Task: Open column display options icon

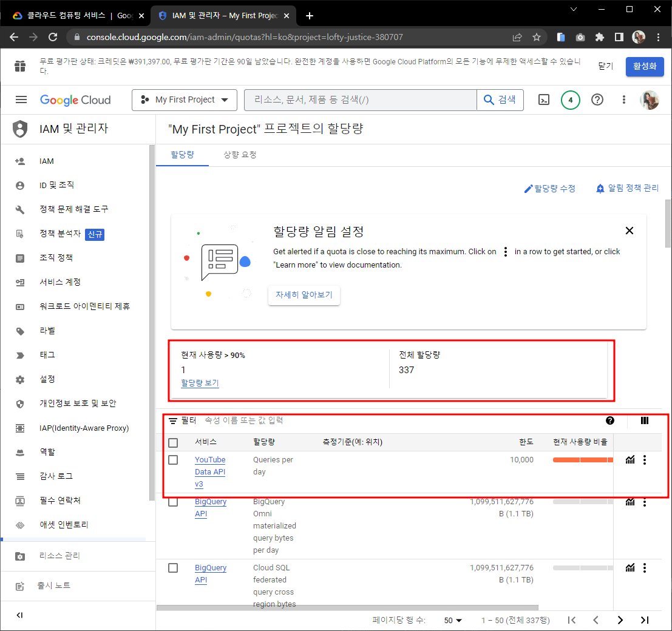Action: [x=644, y=420]
